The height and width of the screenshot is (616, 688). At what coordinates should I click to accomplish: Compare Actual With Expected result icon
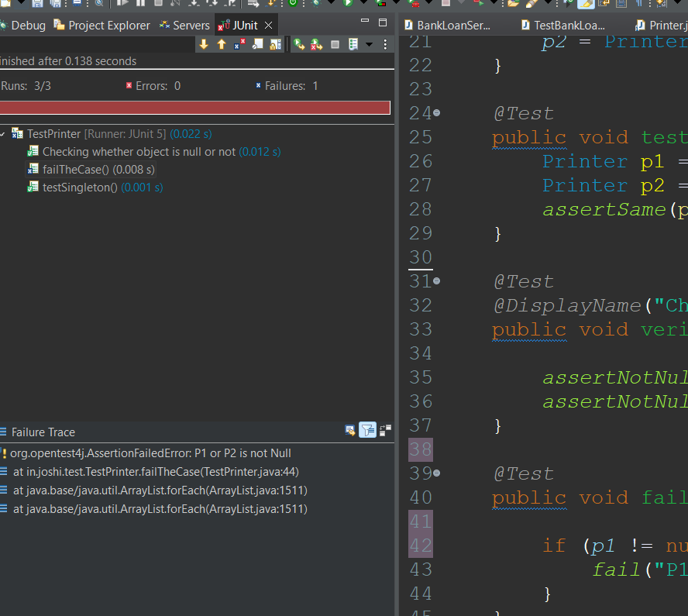coord(385,430)
